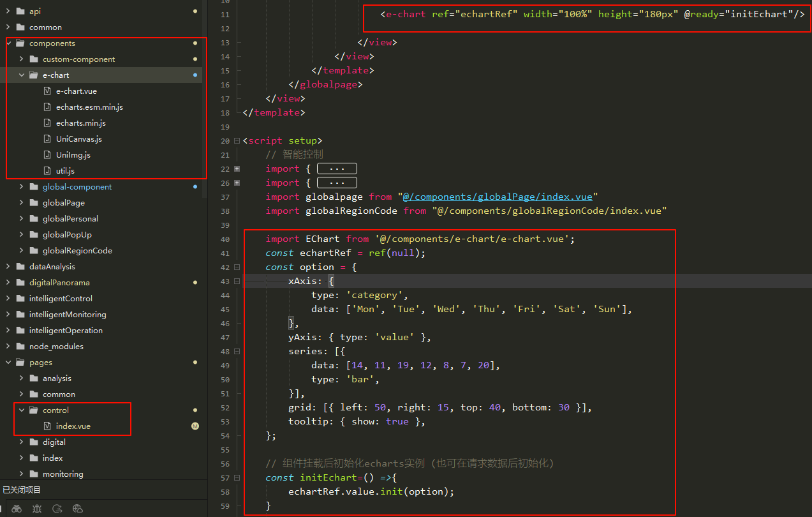The height and width of the screenshot is (517, 812).
Task: Open echarts.min.js from the file tree
Action: click(x=80, y=123)
